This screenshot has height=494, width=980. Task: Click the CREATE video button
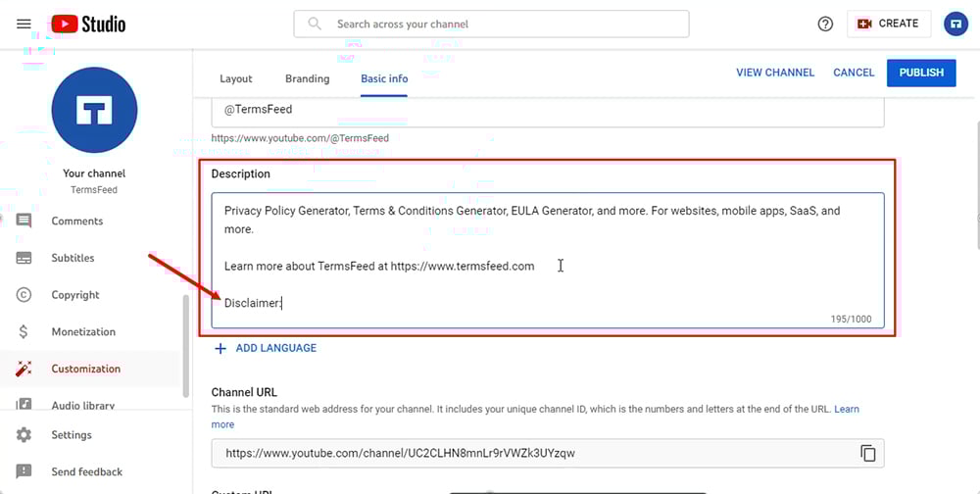(x=889, y=24)
